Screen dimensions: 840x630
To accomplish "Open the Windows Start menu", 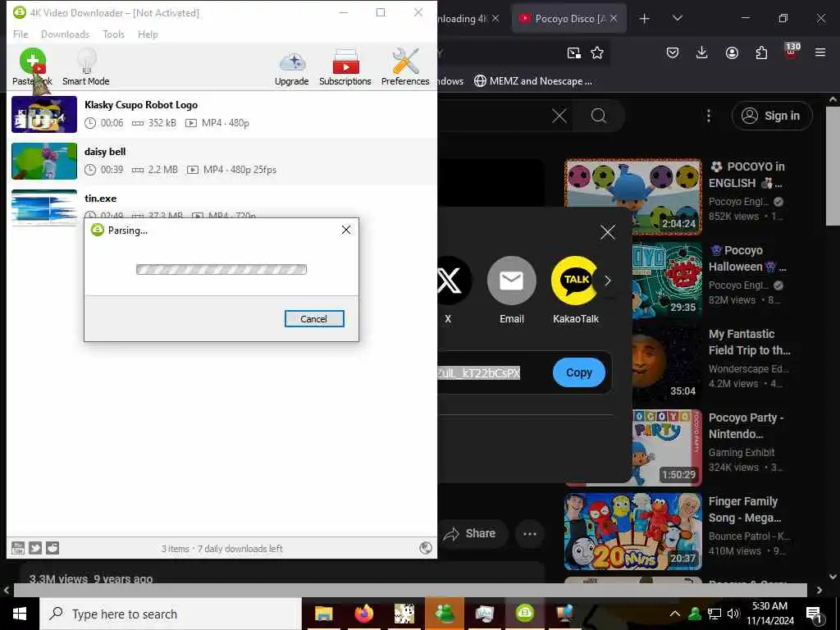I will pyautogui.click(x=20, y=614).
